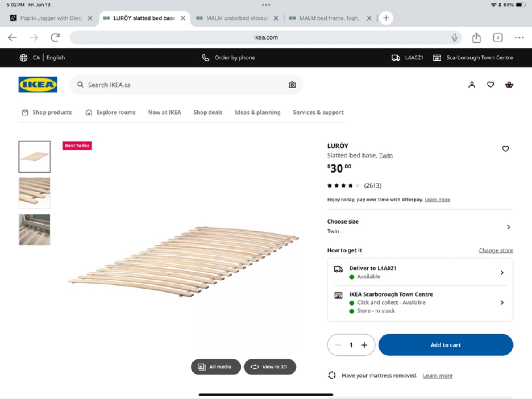Open Afterpay Learn more link
532x399 pixels.
[437, 199]
